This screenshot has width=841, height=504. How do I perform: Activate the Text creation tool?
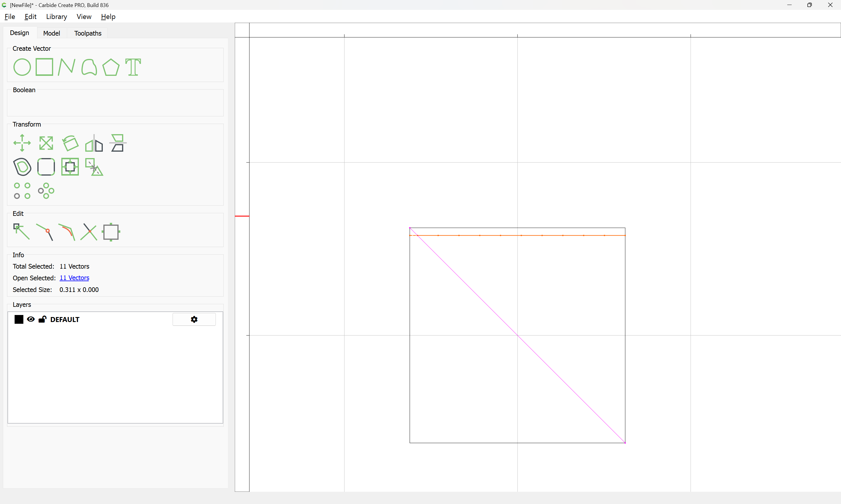point(133,67)
